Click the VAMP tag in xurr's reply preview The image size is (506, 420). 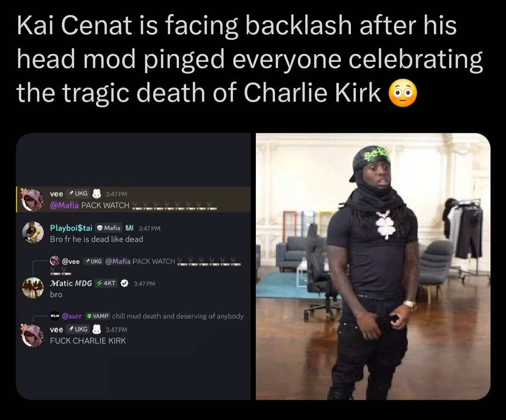[98, 316]
